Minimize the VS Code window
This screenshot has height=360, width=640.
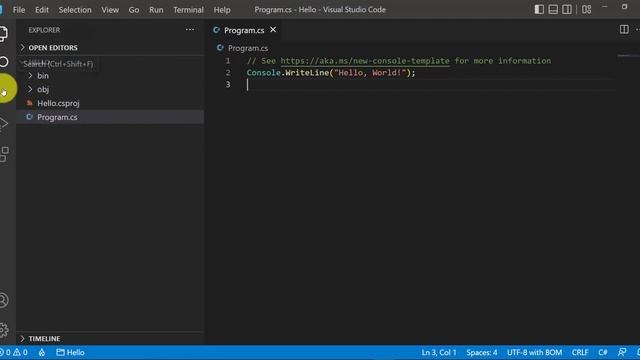point(605,7)
